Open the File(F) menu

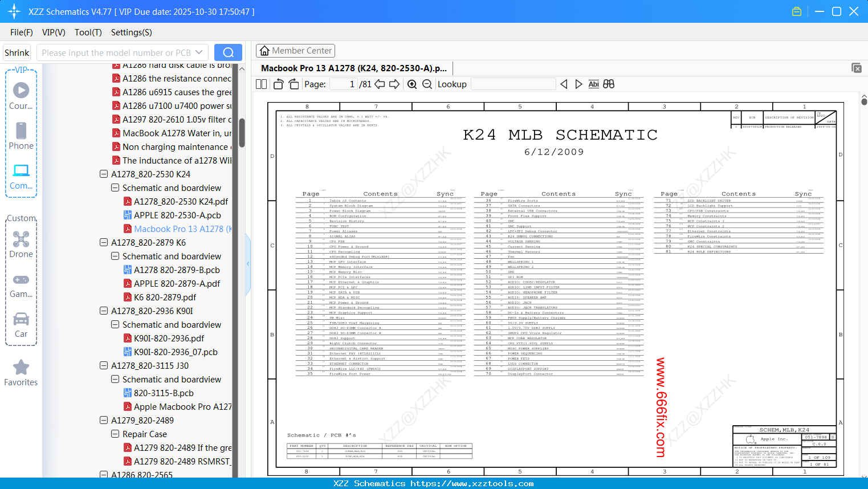point(22,32)
